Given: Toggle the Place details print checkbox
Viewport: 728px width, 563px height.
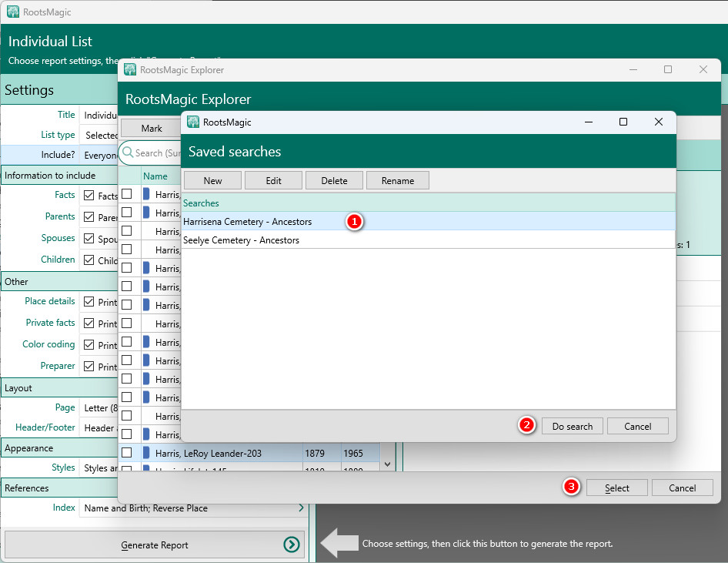Looking at the screenshot, I should (x=88, y=302).
